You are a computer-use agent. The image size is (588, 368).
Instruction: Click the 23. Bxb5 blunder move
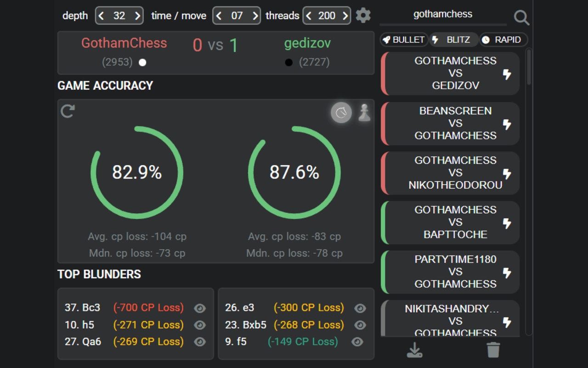(246, 325)
